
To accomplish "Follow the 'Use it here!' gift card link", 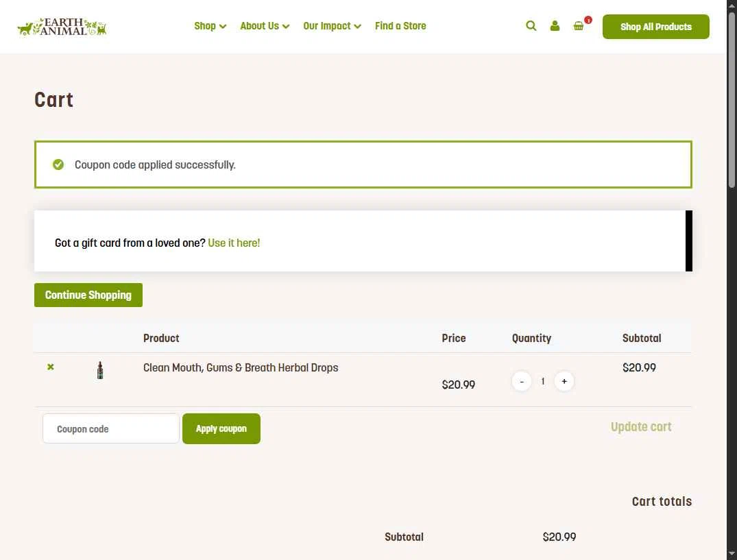I will [234, 243].
